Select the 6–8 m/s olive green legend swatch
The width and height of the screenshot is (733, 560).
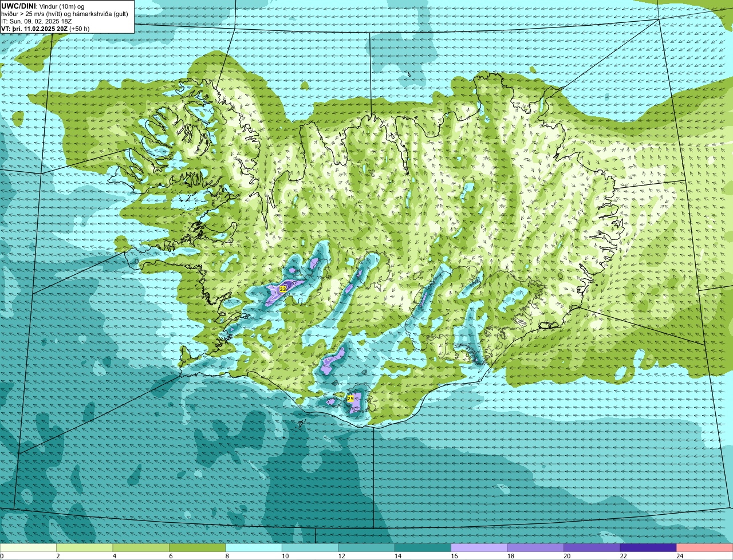[x=198, y=547]
